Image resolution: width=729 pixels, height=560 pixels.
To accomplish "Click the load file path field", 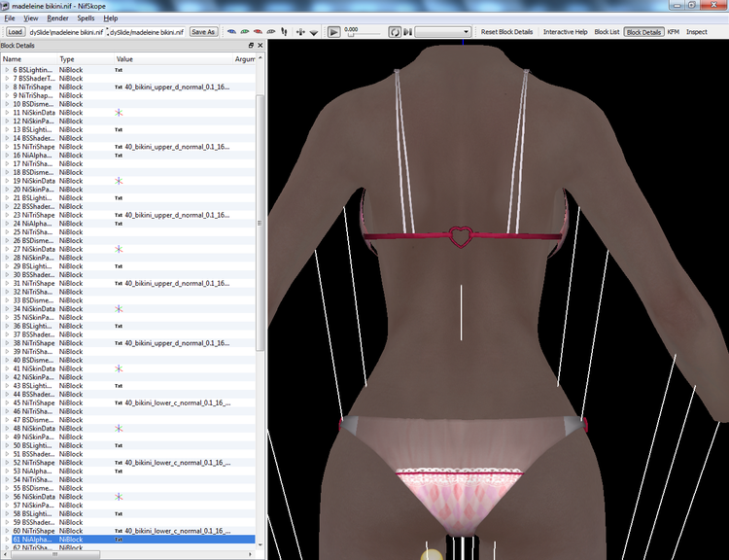I will (x=66, y=32).
